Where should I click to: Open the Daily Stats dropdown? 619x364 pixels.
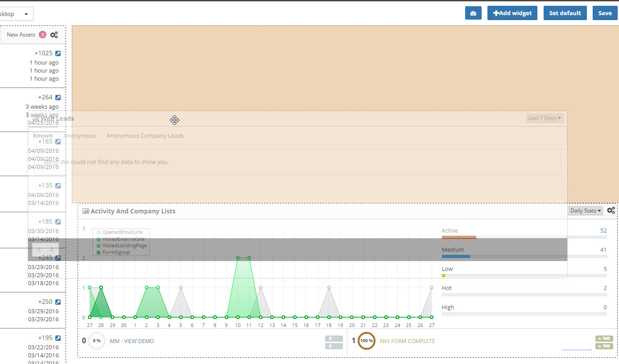(x=585, y=211)
